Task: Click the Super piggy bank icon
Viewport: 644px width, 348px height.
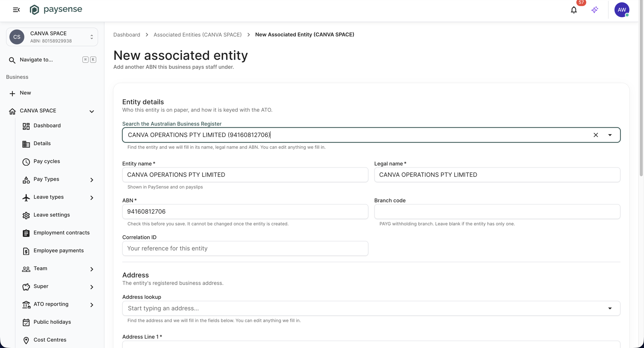Action: point(26,287)
